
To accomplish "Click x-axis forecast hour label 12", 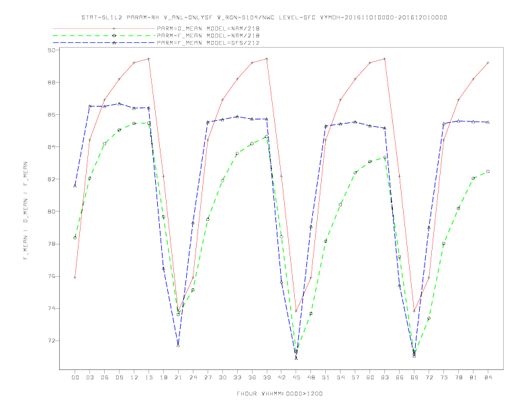I will (134, 377).
